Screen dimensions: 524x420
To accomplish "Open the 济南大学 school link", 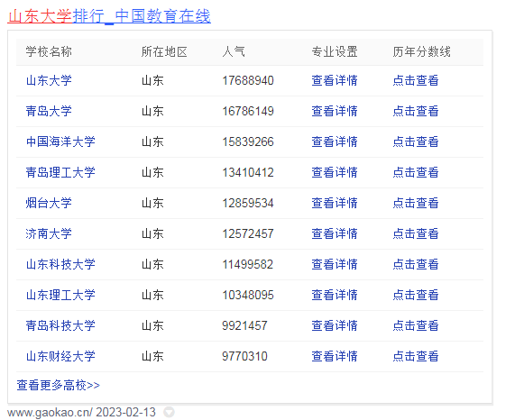I will pyautogui.click(x=49, y=233).
